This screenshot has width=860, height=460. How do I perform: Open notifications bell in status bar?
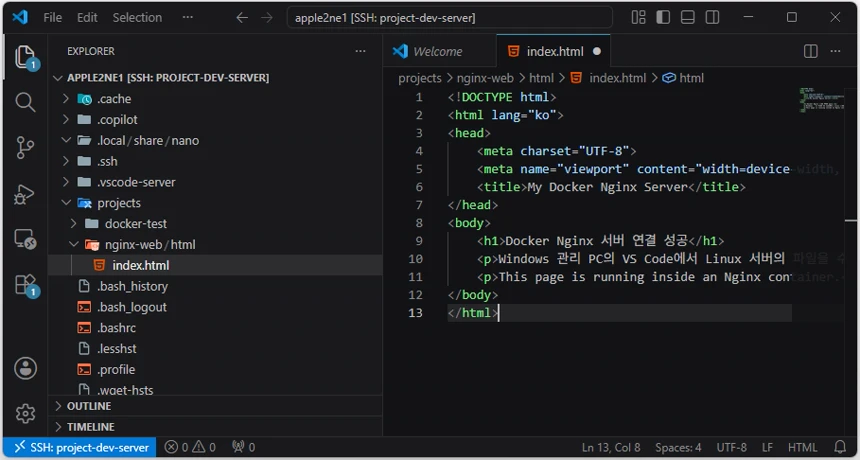point(840,447)
